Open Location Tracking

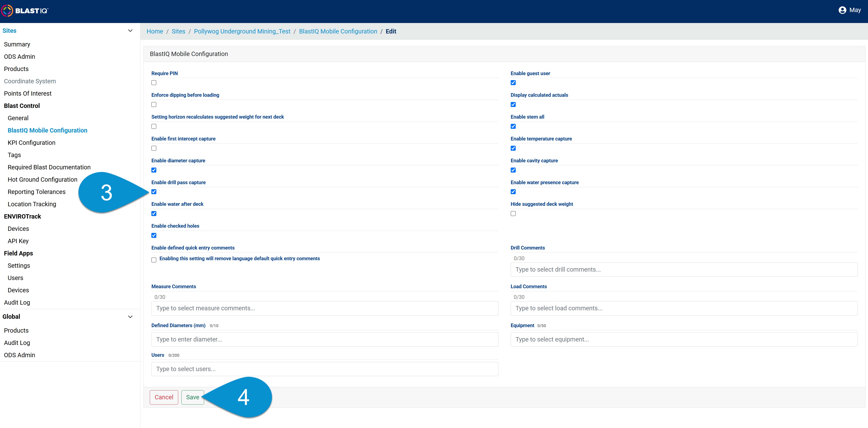pyautogui.click(x=32, y=204)
